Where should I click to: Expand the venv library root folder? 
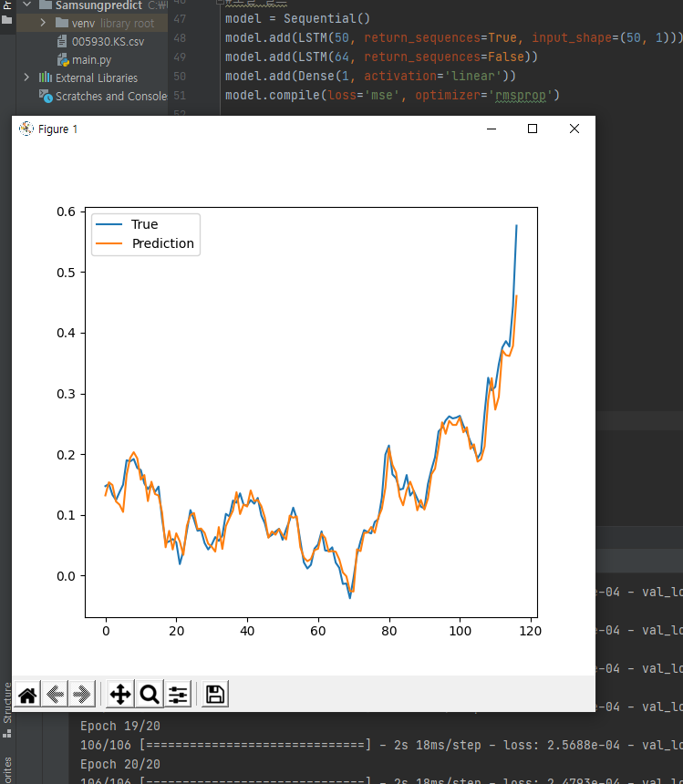click(43, 23)
